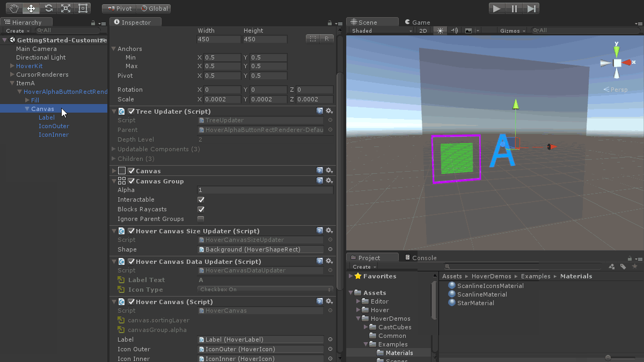644x362 pixels.
Task: Click the Alpha value input field
Action: point(265,190)
